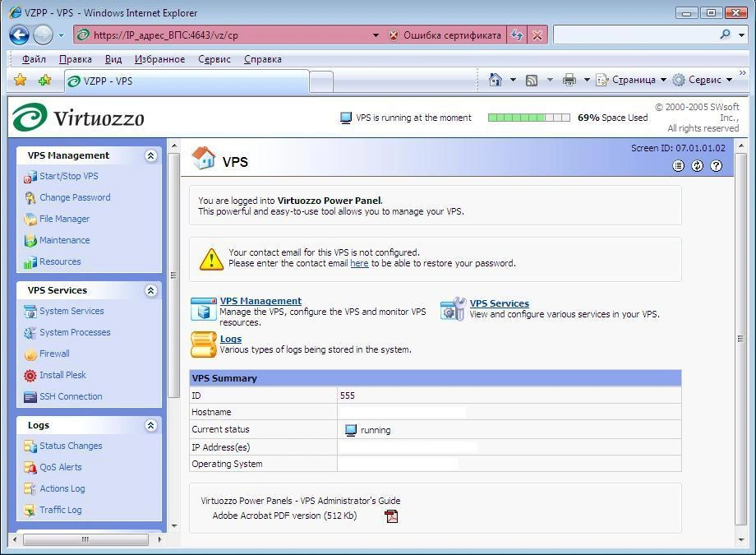Screen dimensions: 756x555
Task: Click the Stop loading X button
Action: 537,35
